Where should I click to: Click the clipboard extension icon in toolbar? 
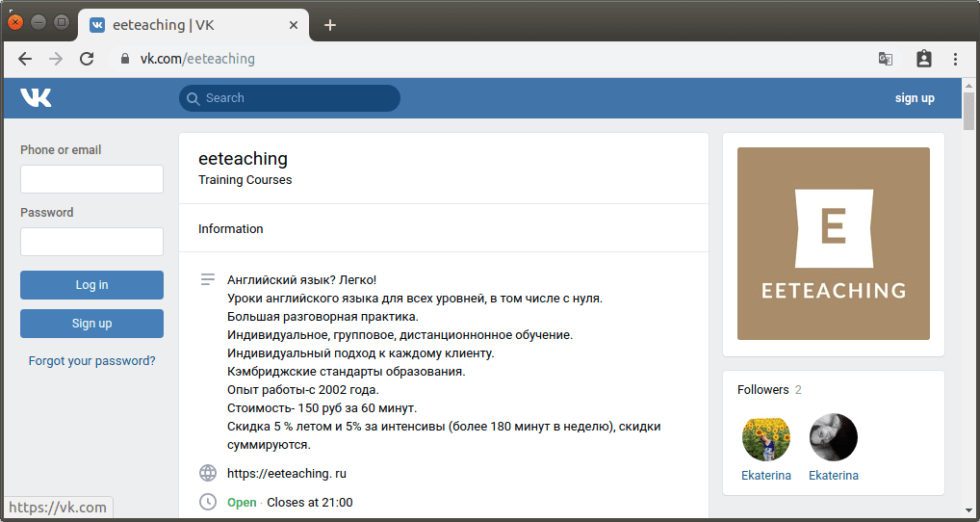(924, 59)
